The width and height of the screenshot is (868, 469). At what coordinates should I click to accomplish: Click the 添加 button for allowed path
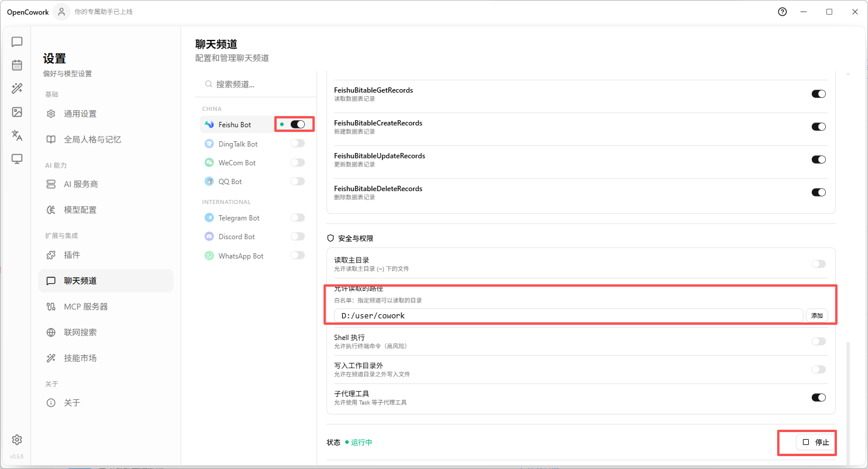click(x=817, y=315)
